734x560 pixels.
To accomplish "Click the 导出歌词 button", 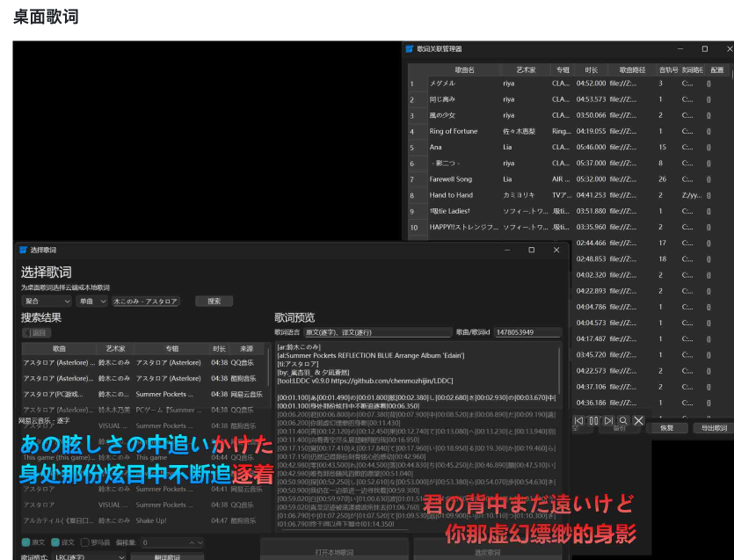I will 710,428.
